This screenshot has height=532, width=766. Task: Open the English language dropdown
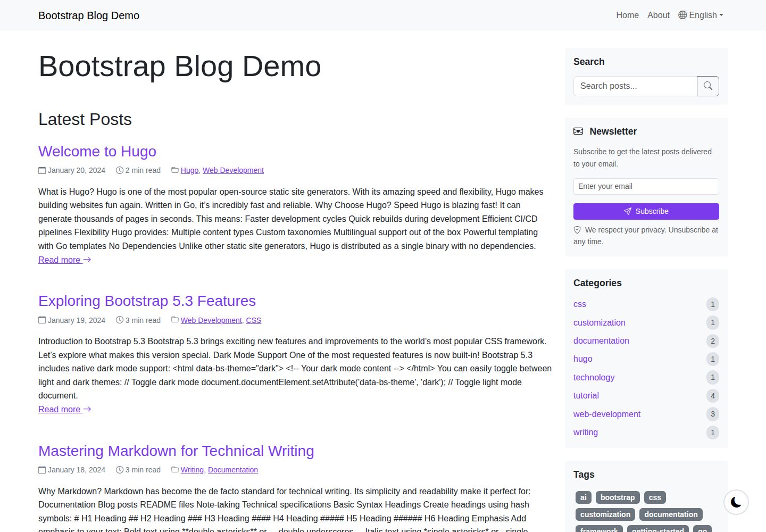click(x=701, y=15)
